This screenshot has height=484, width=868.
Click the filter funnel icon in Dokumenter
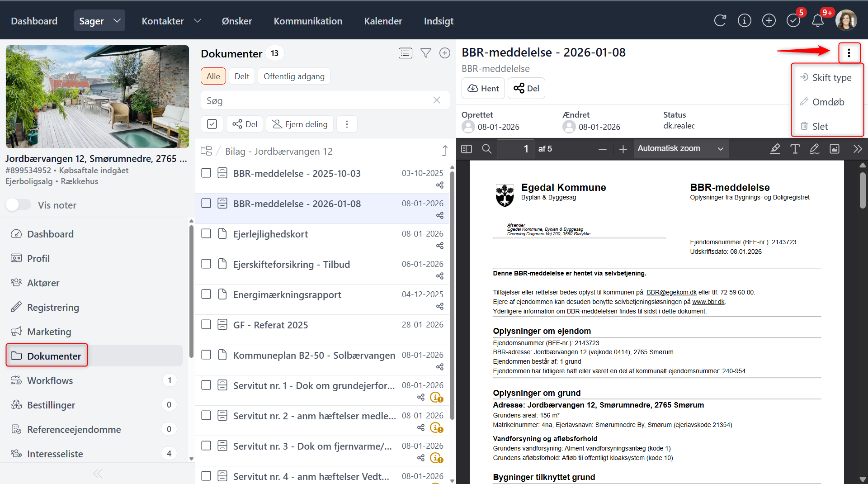click(x=425, y=53)
